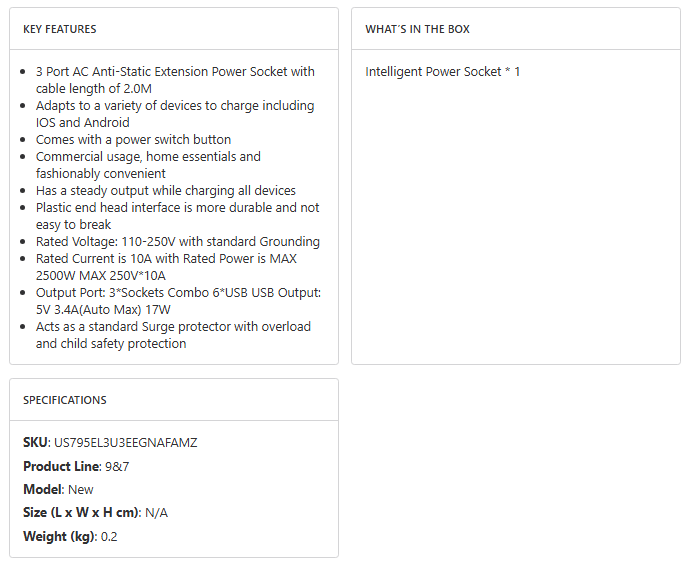Screen dimensions: 694x567
Task: Click the Model: New specification row
Action: (58, 490)
